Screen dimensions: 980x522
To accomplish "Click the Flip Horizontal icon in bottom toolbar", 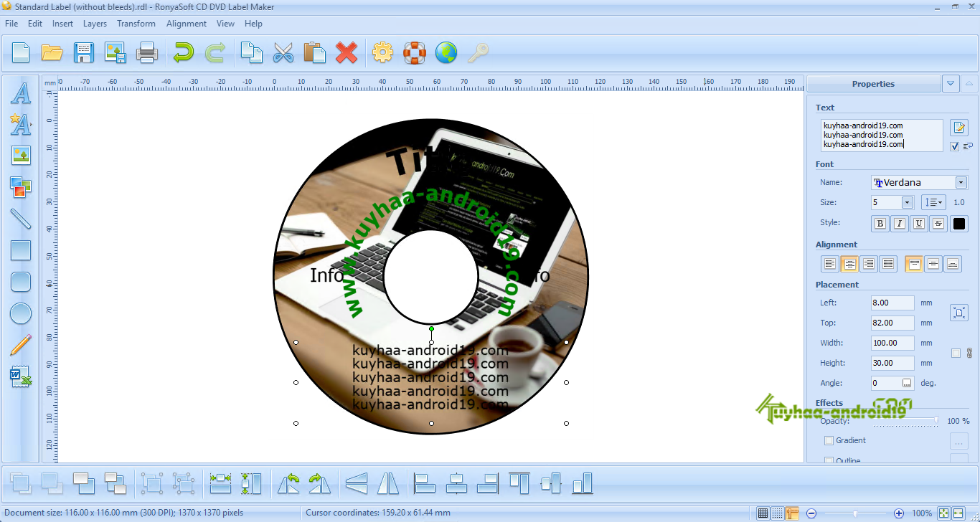I will click(388, 483).
